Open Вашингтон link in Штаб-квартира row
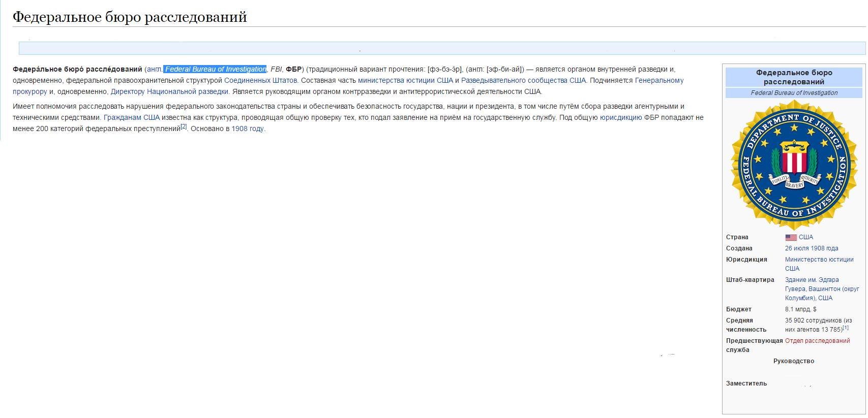 coord(824,289)
